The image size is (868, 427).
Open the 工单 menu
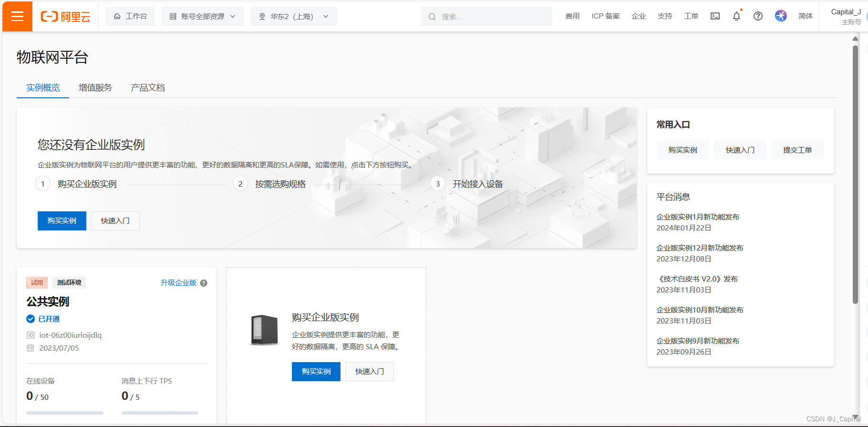[691, 16]
